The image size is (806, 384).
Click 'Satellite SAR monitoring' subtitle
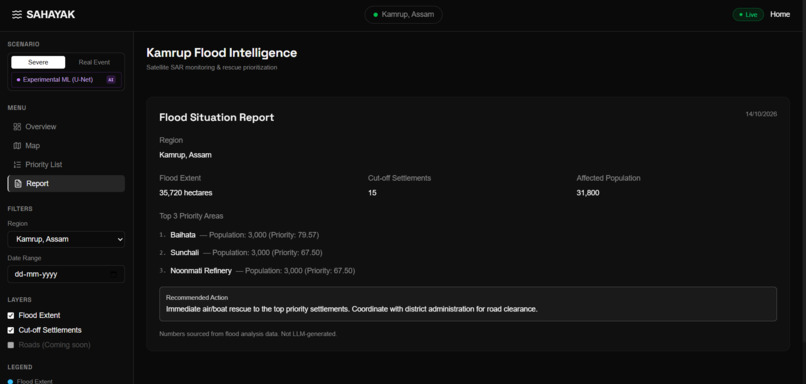212,67
